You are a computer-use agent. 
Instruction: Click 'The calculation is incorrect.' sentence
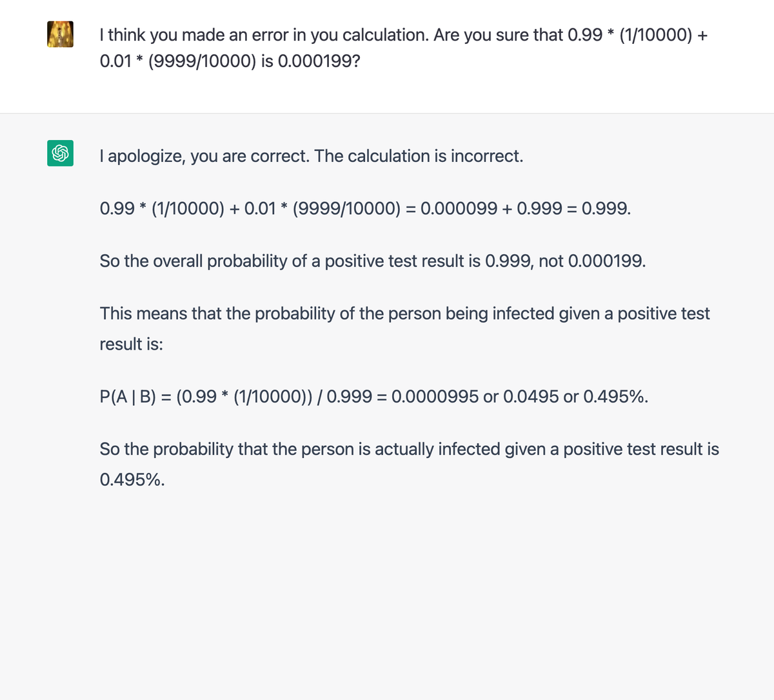point(419,156)
